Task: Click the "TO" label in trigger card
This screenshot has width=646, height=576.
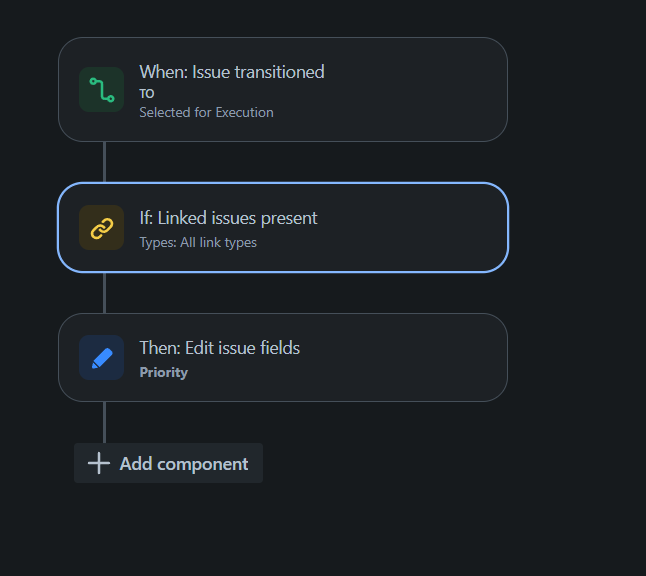Action: click(147, 93)
